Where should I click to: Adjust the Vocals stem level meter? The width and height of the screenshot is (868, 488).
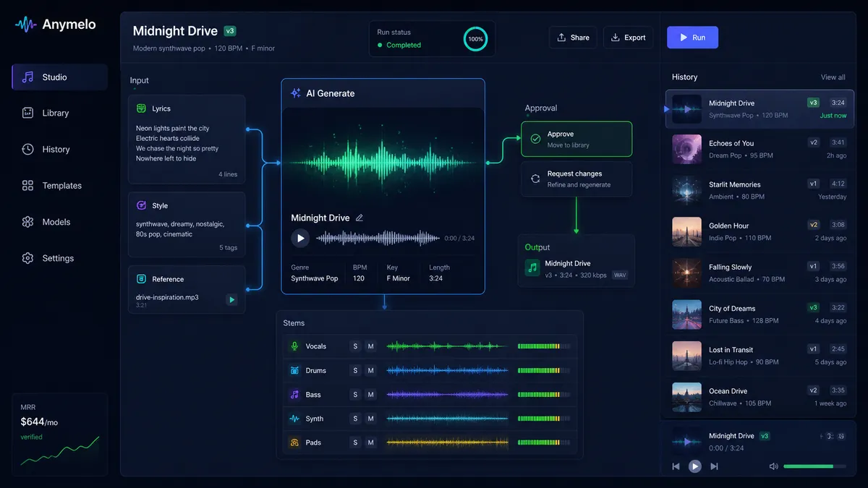click(x=544, y=346)
